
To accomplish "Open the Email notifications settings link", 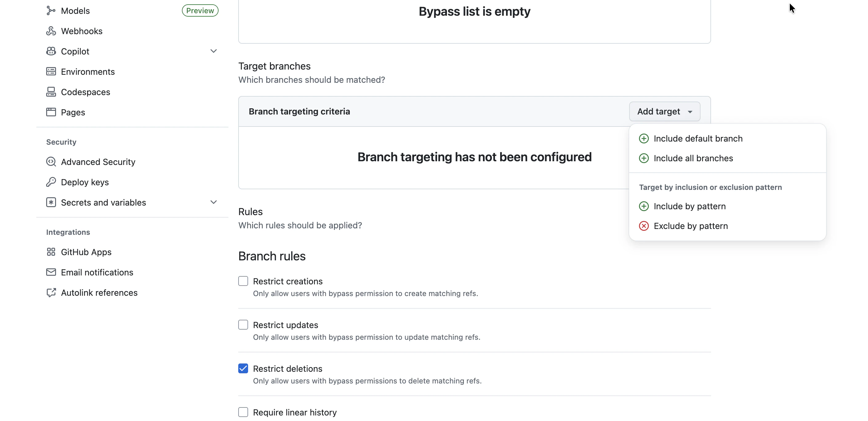I will pyautogui.click(x=97, y=272).
